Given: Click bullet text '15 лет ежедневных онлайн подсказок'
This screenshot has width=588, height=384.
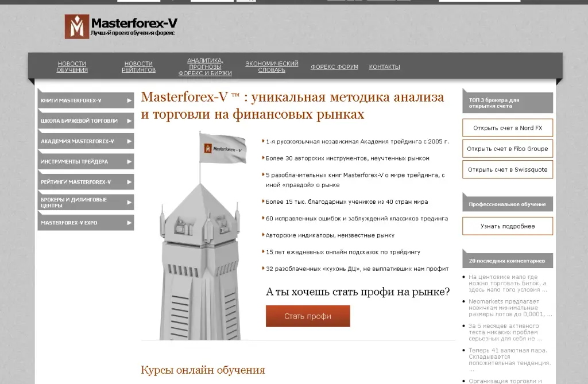Looking at the screenshot, I should point(343,252).
